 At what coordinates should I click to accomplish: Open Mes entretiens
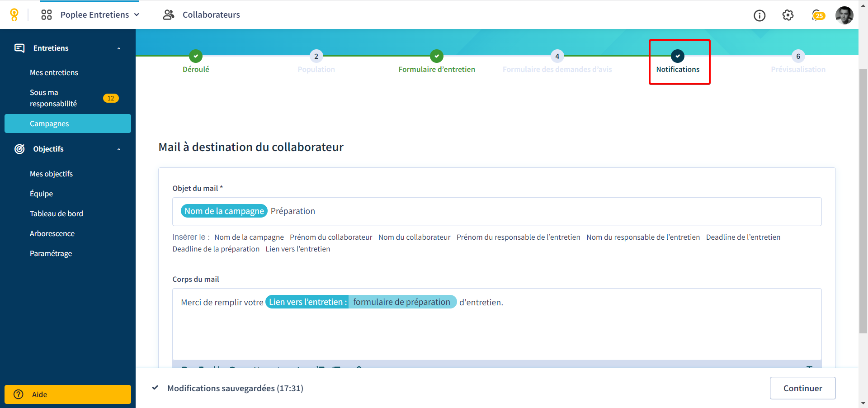point(54,72)
